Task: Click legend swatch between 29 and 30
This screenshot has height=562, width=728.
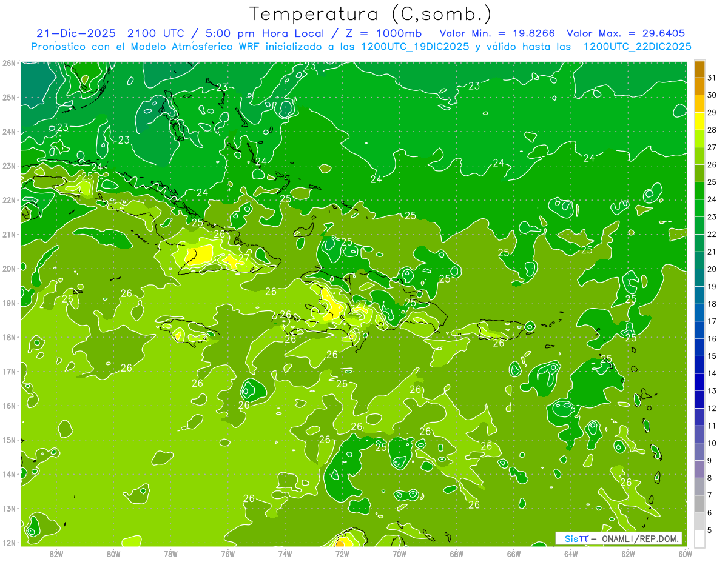Action: [700, 104]
